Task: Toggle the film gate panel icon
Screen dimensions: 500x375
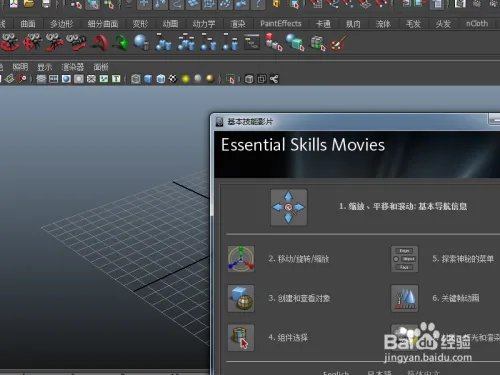Action: point(54,79)
